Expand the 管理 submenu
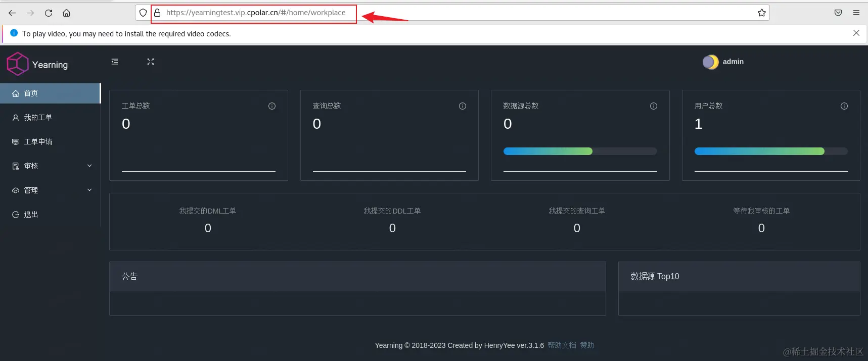This screenshot has height=361, width=868. coord(50,190)
